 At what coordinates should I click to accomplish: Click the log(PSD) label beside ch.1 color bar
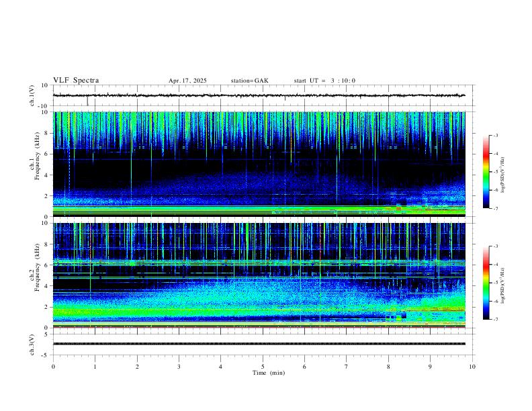tap(502, 175)
